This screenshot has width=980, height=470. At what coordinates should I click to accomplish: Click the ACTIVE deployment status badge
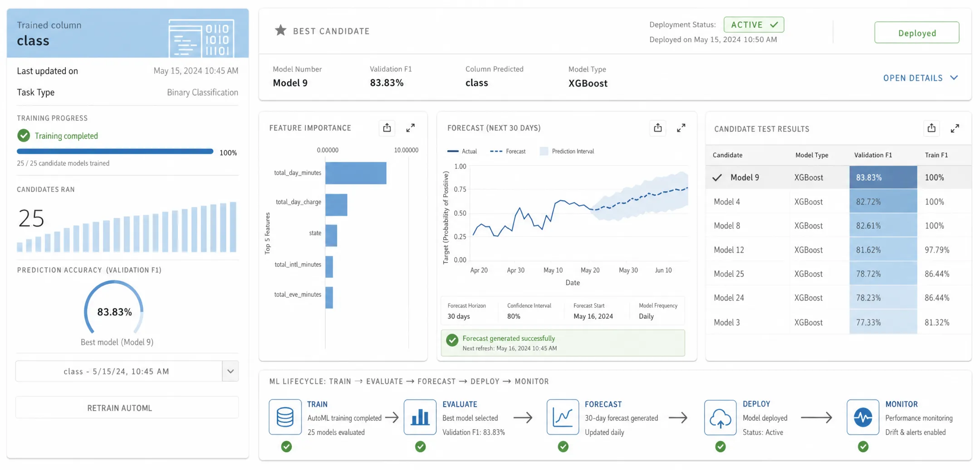754,24
